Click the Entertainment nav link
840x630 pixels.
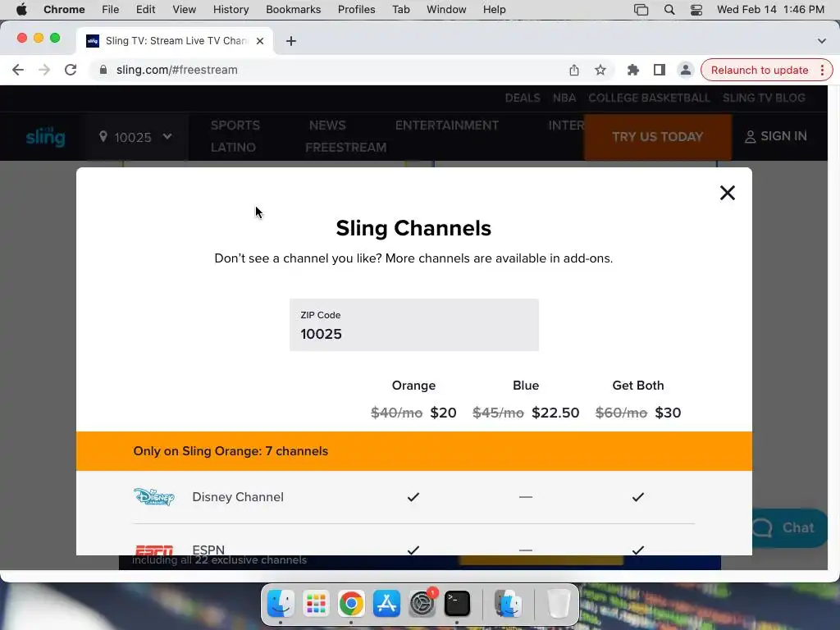pos(447,126)
